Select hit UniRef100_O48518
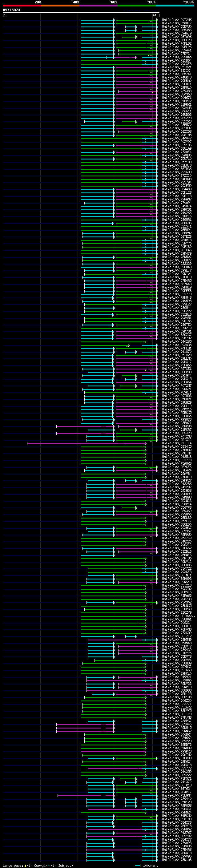 (177, 457)
